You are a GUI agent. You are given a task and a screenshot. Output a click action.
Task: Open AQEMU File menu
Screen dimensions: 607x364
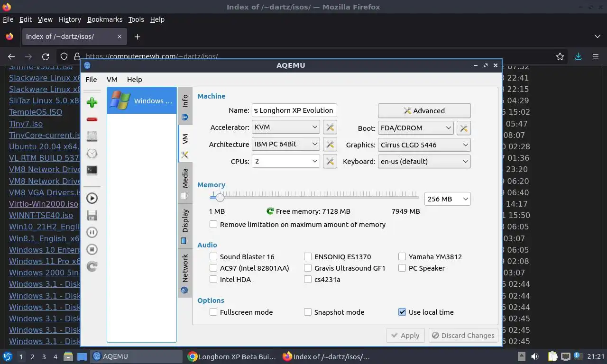pos(91,80)
